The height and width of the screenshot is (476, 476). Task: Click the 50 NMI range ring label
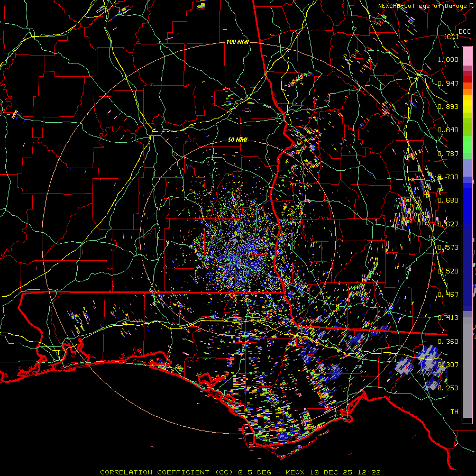coord(237,140)
